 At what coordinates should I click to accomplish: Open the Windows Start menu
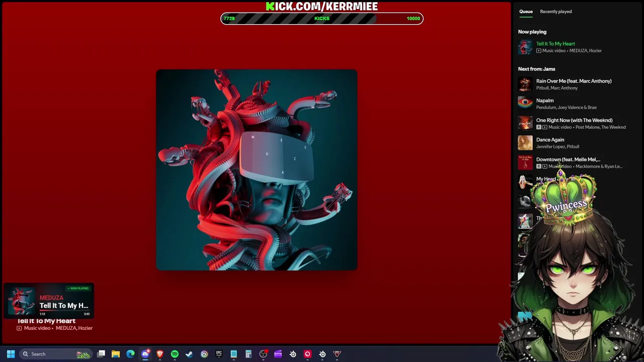[x=11, y=354]
